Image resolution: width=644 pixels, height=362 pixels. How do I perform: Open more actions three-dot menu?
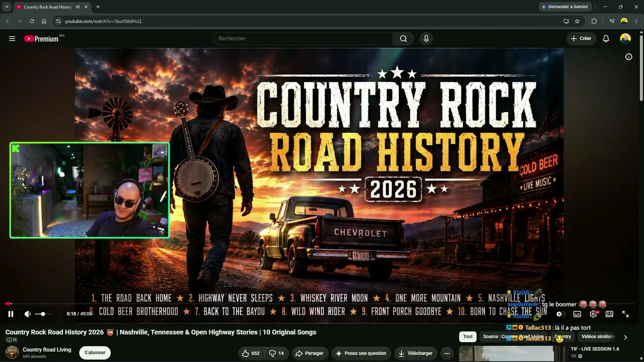pyautogui.click(x=447, y=353)
